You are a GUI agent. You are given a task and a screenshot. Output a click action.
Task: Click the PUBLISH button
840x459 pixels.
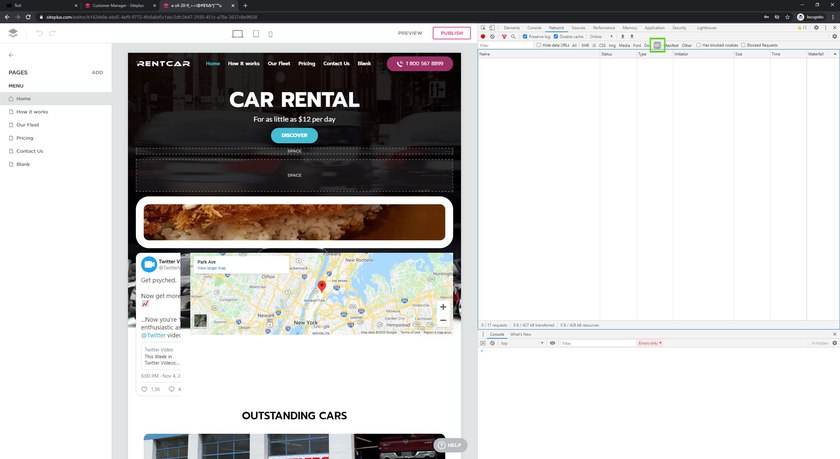[x=452, y=33]
